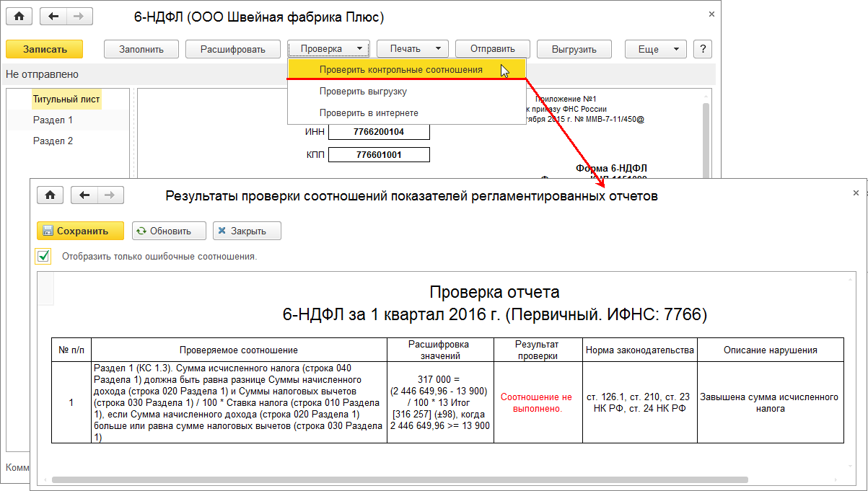Click the forward arrow in the results window
Image resolution: width=868 pixels, height=491 pixels.
point(110,195)
